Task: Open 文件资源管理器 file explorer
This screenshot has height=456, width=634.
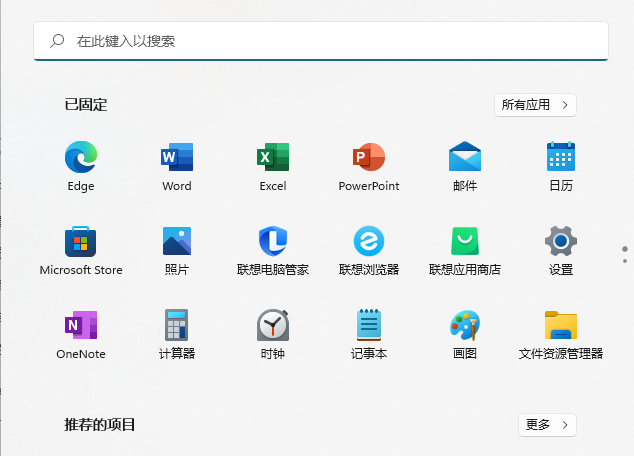Action: [561, 334]
